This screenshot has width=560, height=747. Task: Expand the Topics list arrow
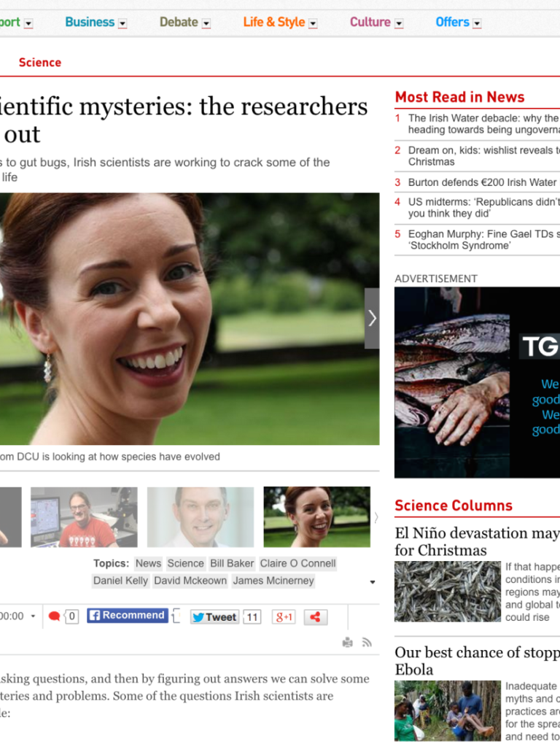coord(373,582)
